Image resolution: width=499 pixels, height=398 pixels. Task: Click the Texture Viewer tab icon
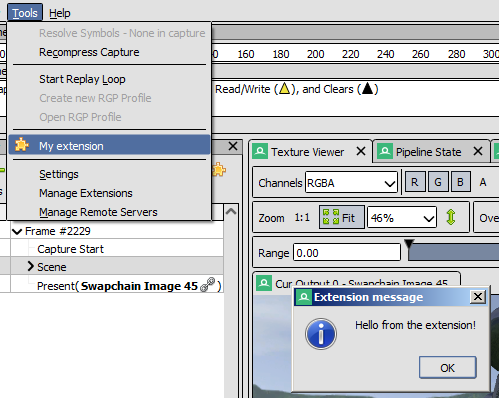[x=260, y=151]
